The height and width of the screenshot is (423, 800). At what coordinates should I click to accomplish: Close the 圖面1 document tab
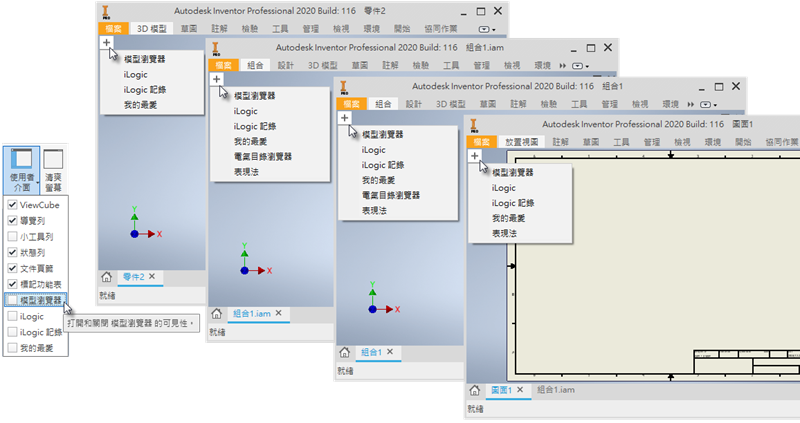click(x=520, y=390)
